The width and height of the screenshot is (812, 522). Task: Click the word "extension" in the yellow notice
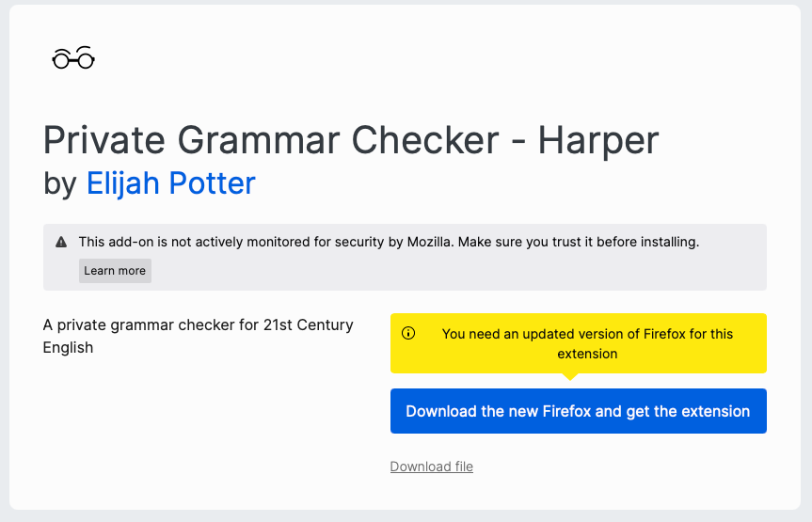(587, 354)
